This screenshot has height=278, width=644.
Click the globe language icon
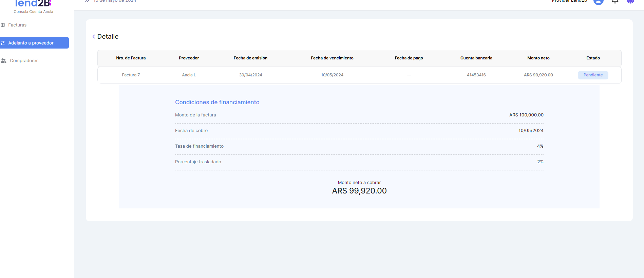(630, 2)
